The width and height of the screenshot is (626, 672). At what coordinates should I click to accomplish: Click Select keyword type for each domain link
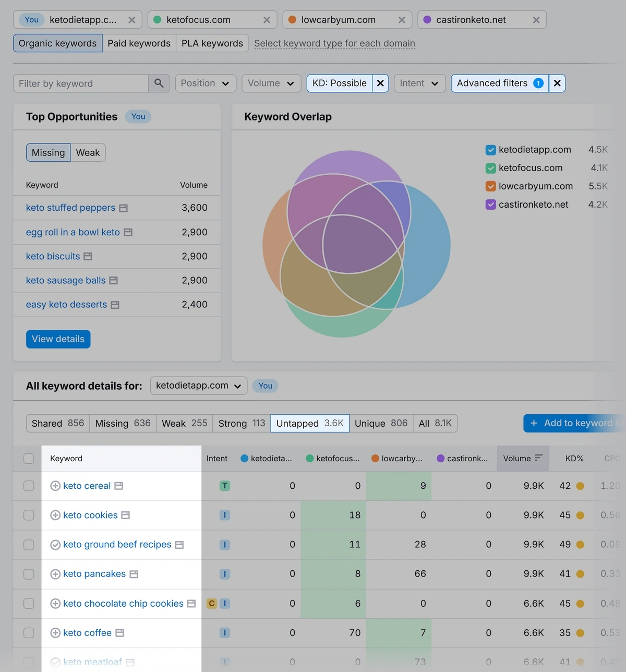[x=334, y=43]
